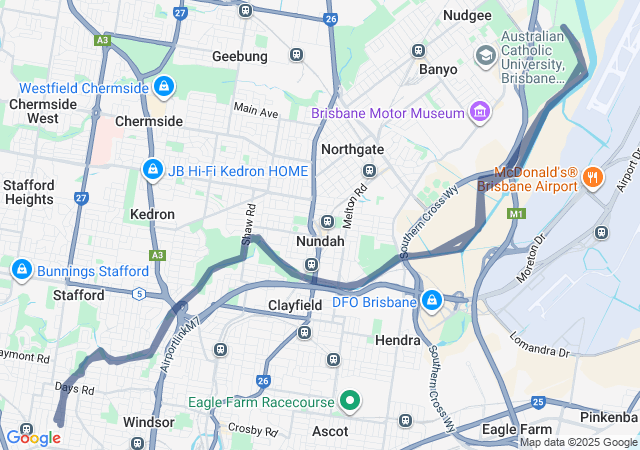This screenshot has height=450, width=640.
Task: Click the DFO Brisbane shopping bag icon
Action: click(x=431, y=301)
